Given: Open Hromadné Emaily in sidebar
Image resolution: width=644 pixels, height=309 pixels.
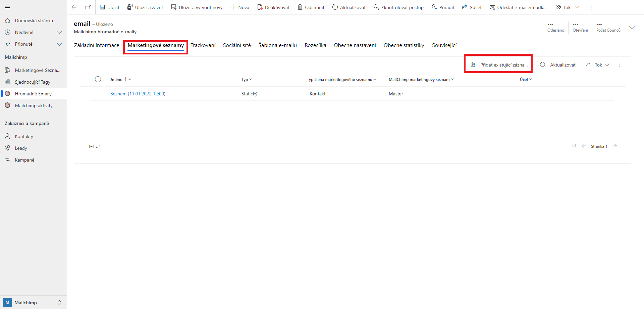Looking at the screenshot, I should [x=33, y=94].
